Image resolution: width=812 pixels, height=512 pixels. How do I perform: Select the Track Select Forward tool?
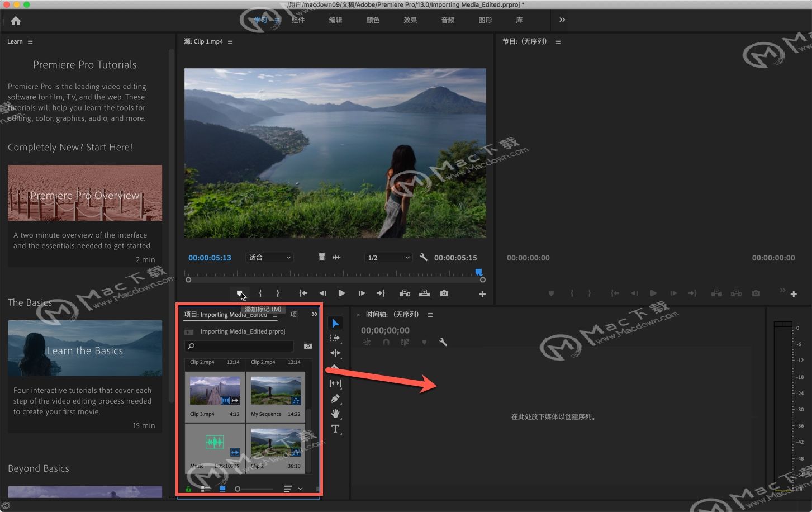[x=335, y=338]
